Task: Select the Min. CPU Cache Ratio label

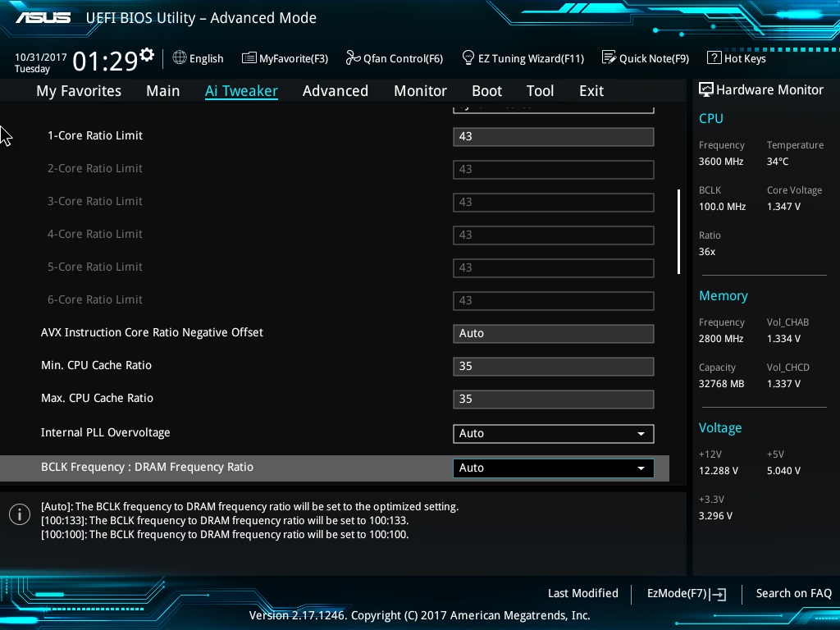Action: pyautogui.click(x=97, y=365)
